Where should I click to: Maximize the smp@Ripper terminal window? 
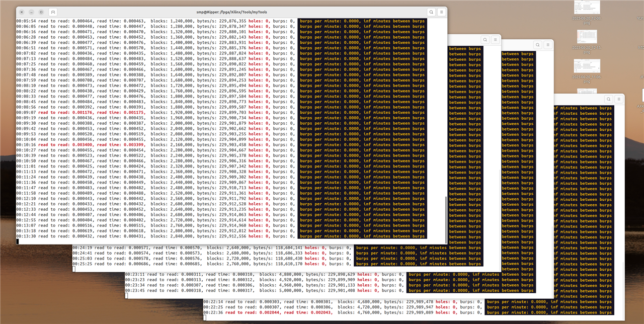point(40,12)
